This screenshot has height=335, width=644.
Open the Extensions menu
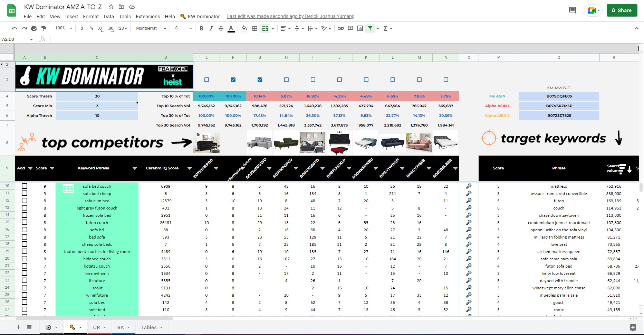pyautogui.click(x=148, y=17)
